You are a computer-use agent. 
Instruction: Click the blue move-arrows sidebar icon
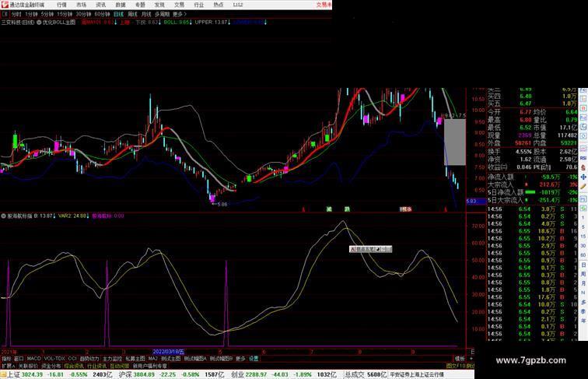click(x=583, y=177)
